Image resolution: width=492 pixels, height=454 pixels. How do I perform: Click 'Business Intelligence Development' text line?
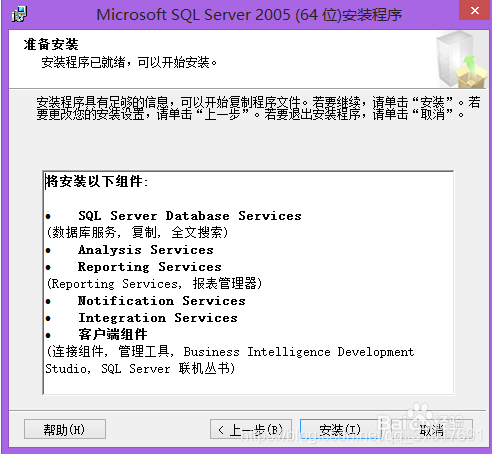coord(299,352)
